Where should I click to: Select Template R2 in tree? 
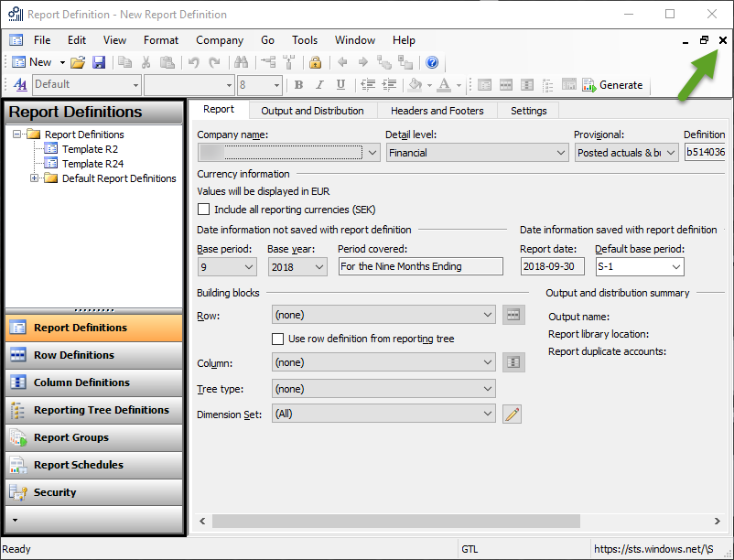coord(90,149)
